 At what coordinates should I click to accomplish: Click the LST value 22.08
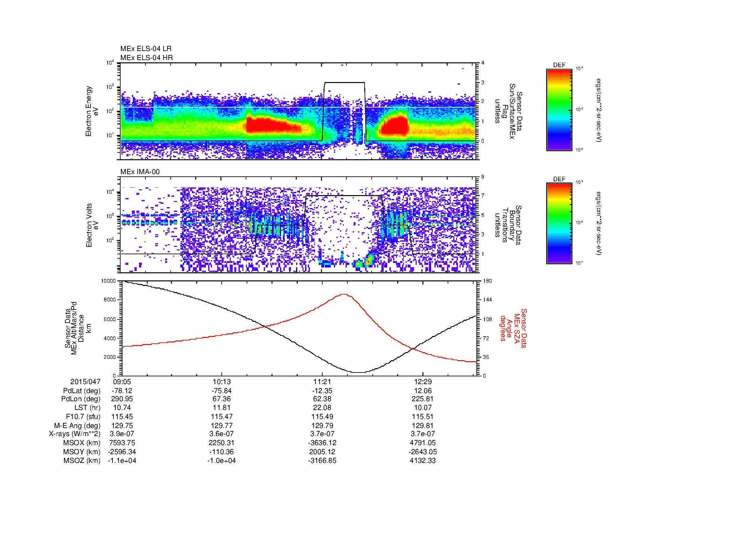click(x=322, y=408)
